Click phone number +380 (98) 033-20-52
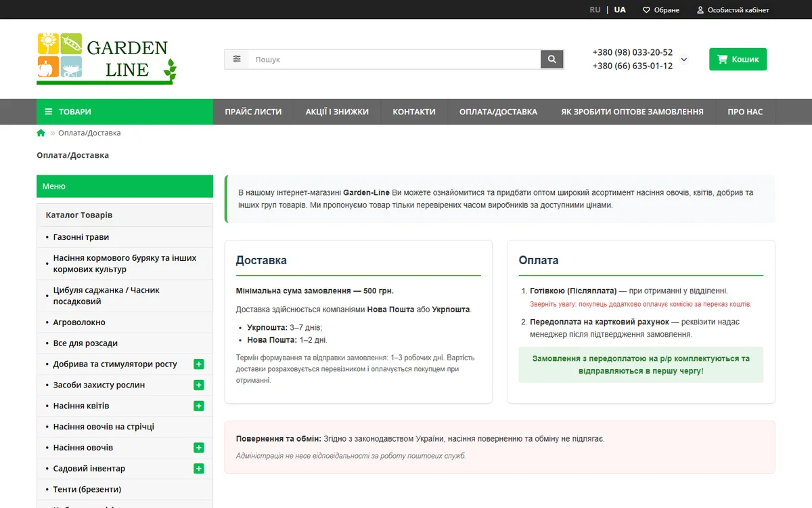The image size is (812, 508). tap(632, 52)
